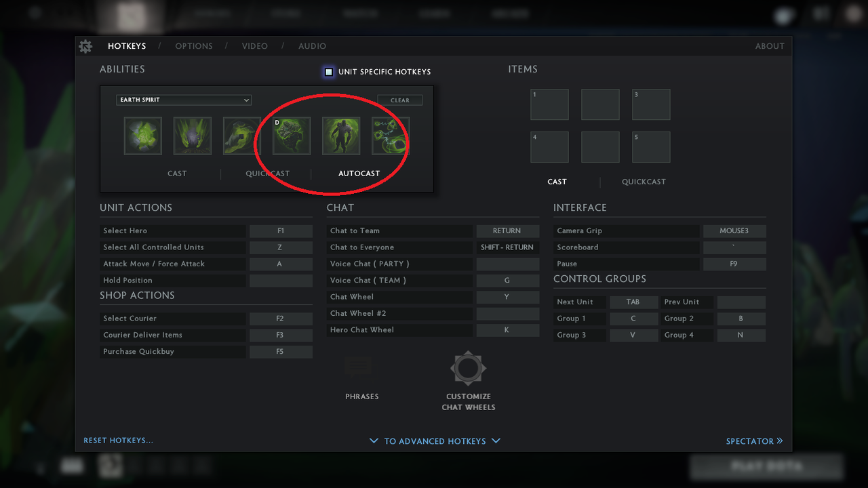
Task: Edit Voice Chat (Team) G binding
Action: click(508, 281)
